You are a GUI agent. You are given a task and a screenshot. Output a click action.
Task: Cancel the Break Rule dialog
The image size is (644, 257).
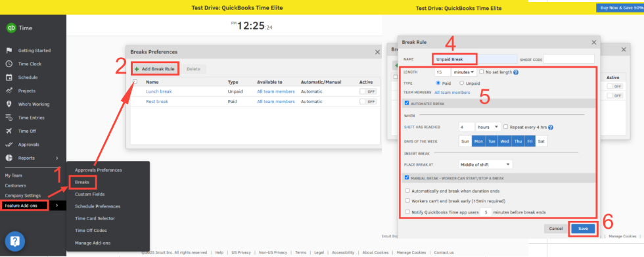tap(556, 229)
